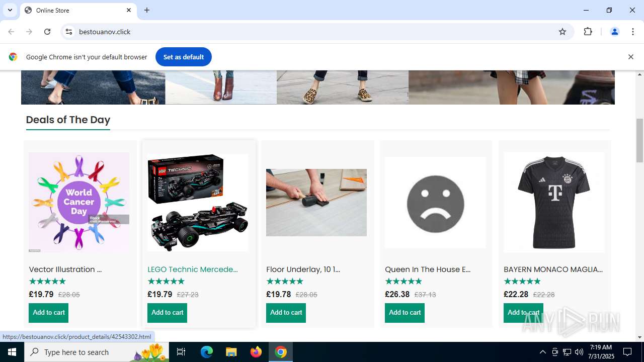Open the Chrome three-dot menu
This screenshot has width=644, height=362.
click(633, 32)
